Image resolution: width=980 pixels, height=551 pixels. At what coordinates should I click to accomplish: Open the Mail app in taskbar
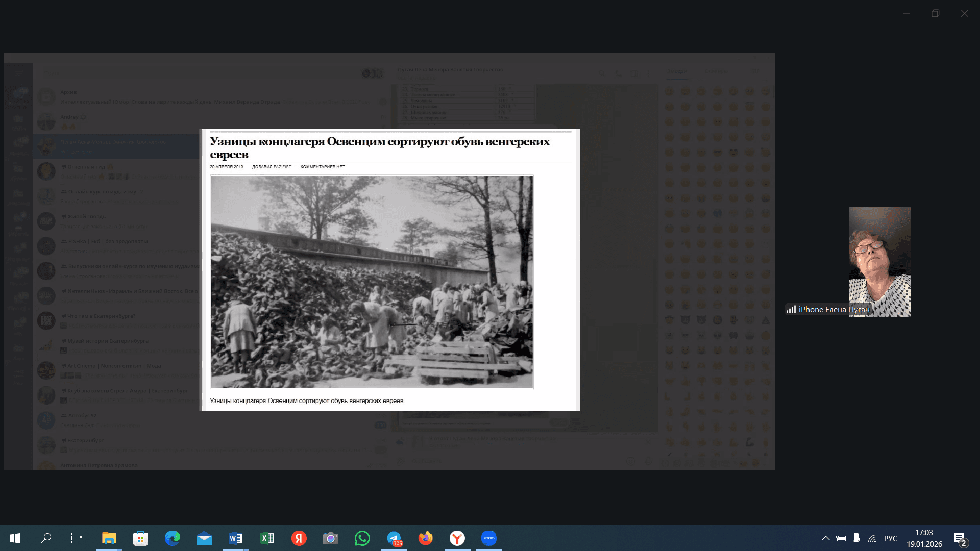204,538
